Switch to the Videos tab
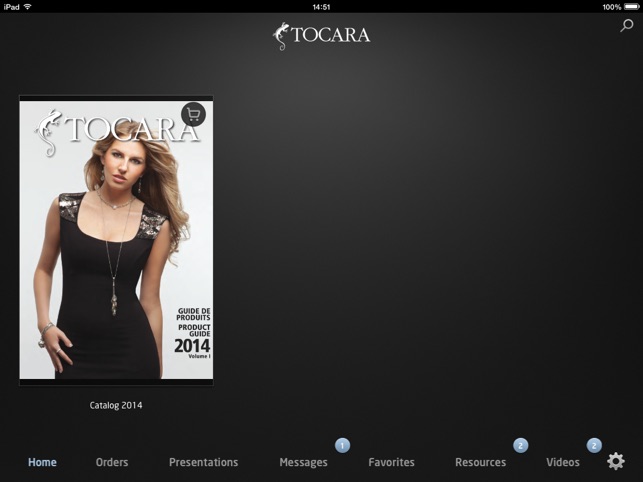 [x=563, y=462]
